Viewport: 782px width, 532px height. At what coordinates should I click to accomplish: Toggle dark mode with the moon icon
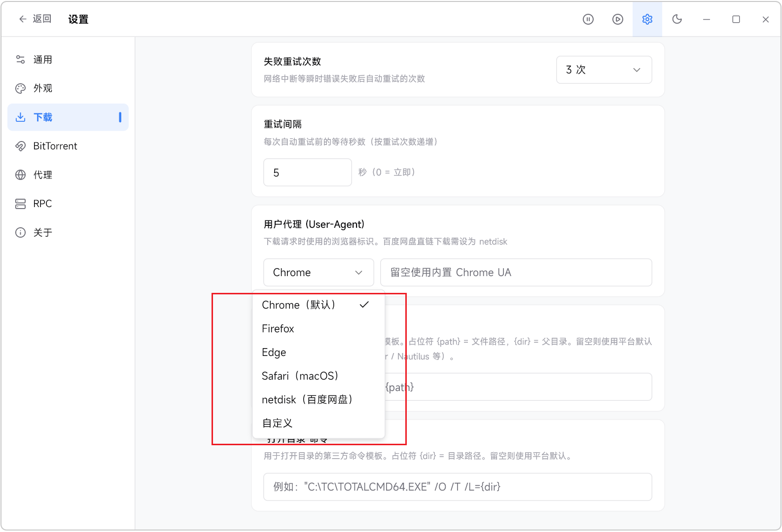point(677,19)
